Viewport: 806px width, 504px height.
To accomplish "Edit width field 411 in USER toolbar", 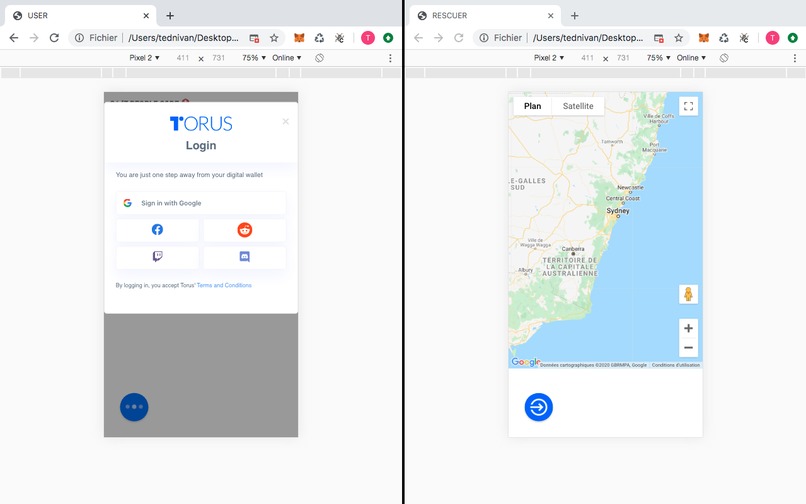I will 182,58.
